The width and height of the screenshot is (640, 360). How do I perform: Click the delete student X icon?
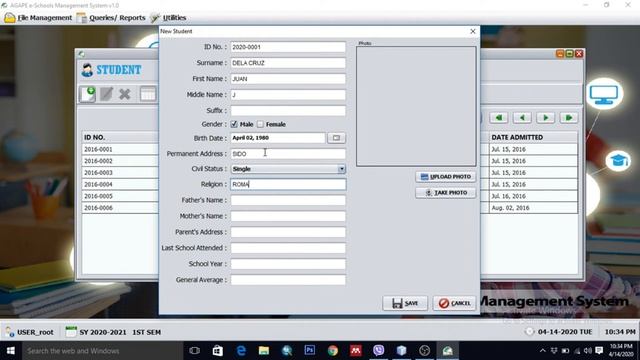point(125,94)
